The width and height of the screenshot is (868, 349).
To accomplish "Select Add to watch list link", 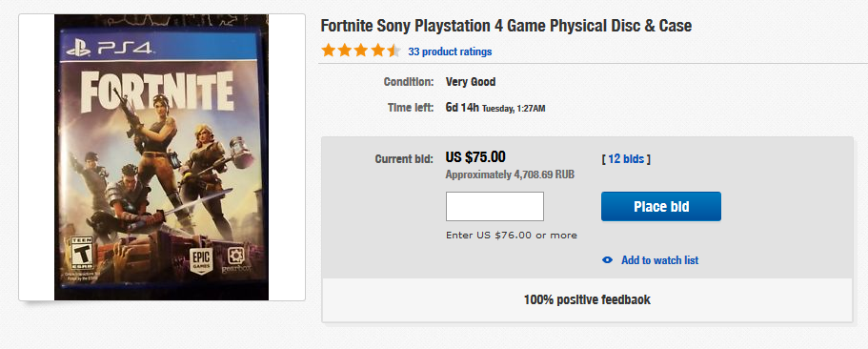I will [660, 259].
